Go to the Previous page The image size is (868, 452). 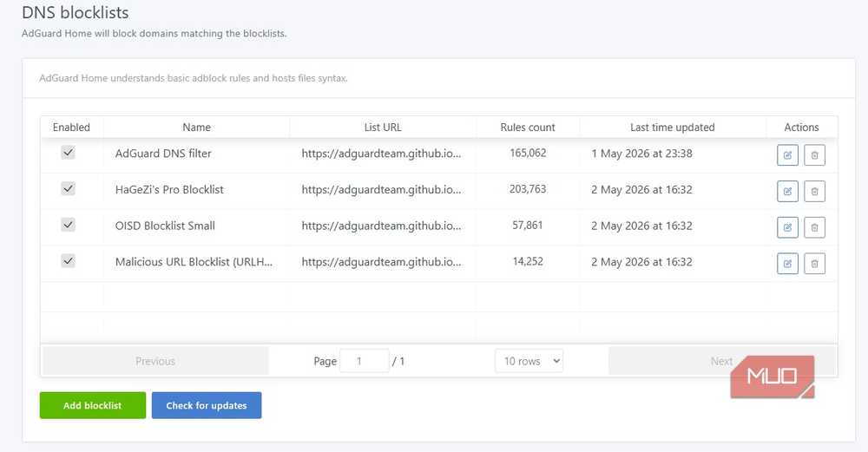pyautogui.click(x=155, y=361)
